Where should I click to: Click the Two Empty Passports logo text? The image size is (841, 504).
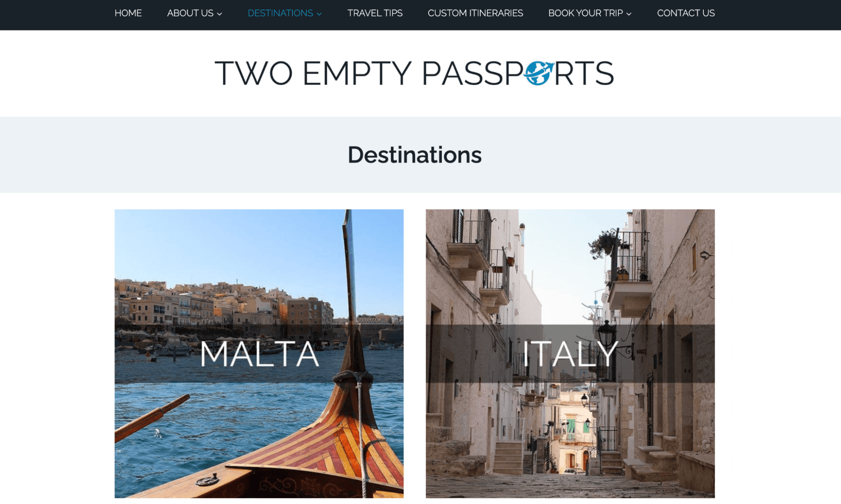pos(414,73)
